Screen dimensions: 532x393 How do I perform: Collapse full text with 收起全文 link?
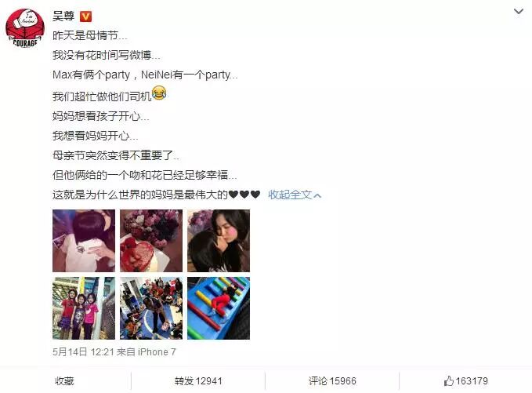click(290, 195)
